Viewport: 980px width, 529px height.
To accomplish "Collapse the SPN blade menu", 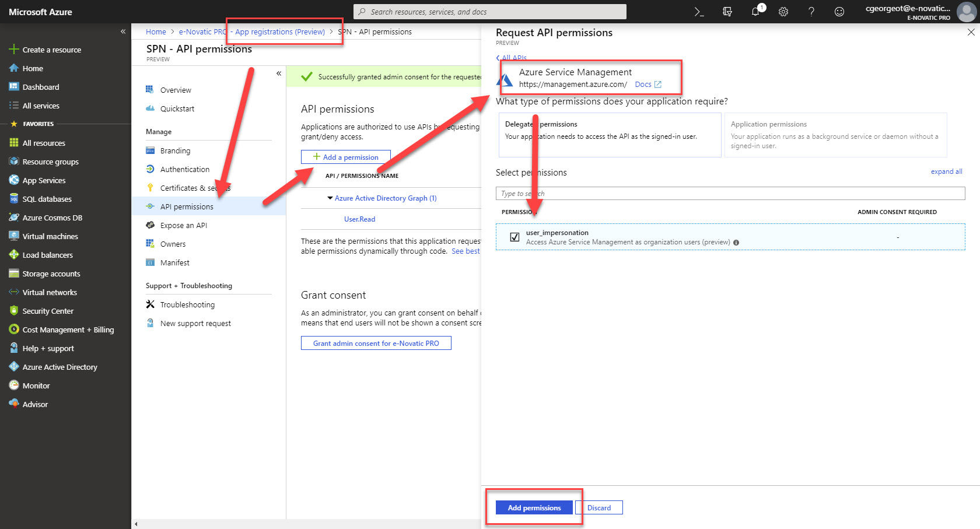I will tap(279, 73).
